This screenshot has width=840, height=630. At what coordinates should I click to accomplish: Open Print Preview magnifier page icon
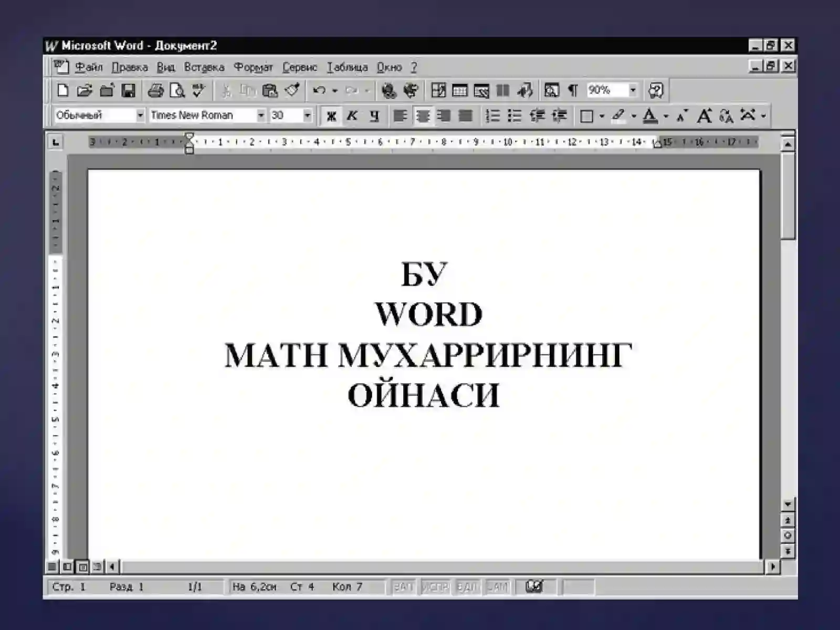(177, 90)
